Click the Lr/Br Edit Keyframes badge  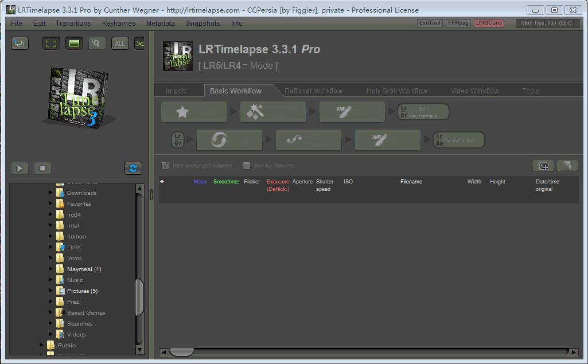pyautogui.click(x=423, y=112)
